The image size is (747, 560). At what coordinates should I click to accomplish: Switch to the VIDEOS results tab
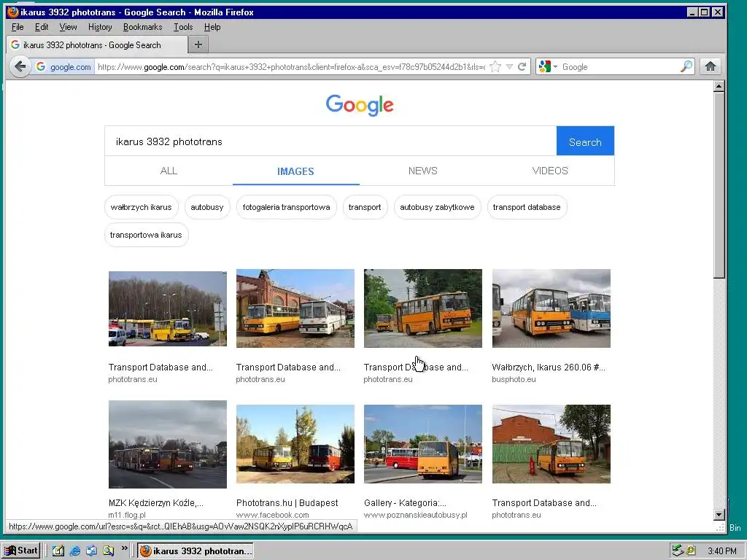pos(550,171)
